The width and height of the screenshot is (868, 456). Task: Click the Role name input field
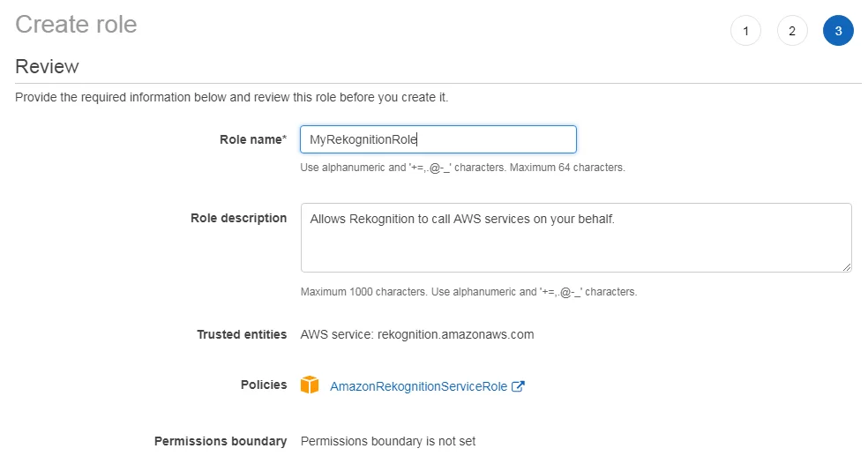pyautogui.click(x=438, y=139)
